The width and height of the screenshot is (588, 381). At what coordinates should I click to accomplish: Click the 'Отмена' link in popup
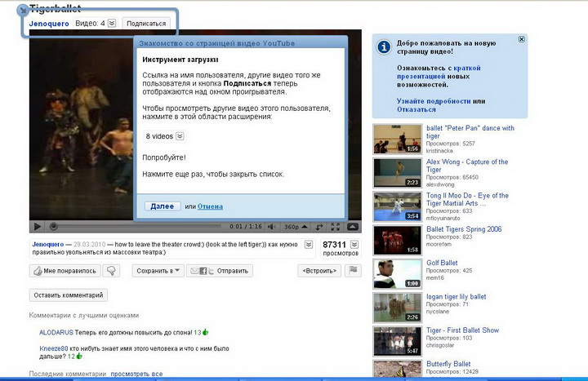tap(210, 206)
